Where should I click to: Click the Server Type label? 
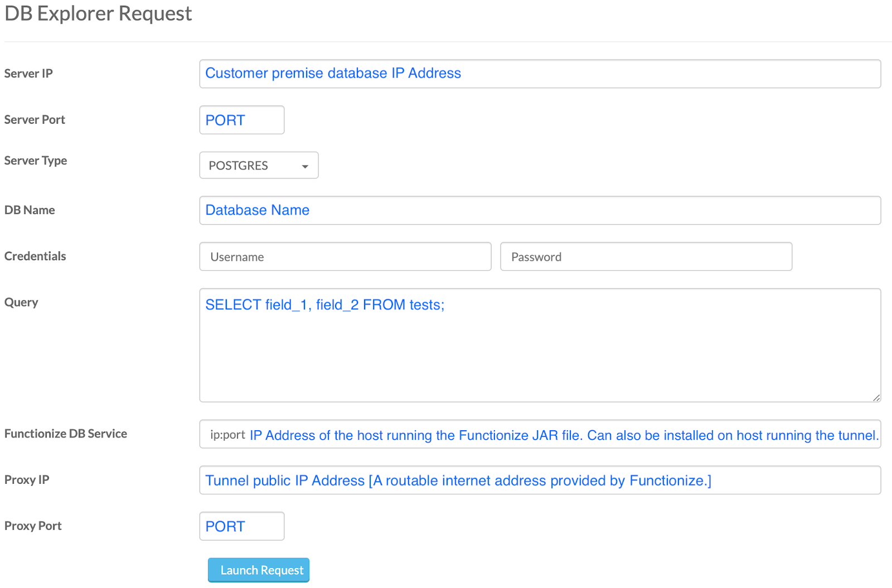click(x=36, y=161)
